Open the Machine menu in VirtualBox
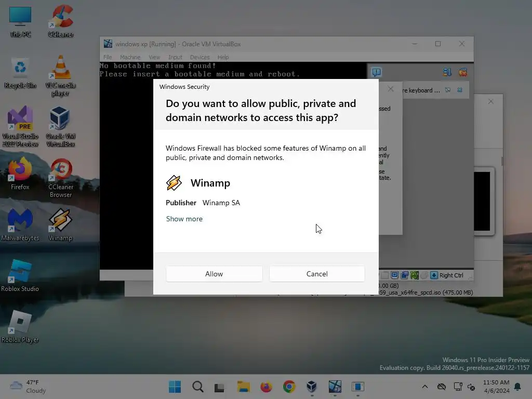The image size is (532, 399). click(x=130, y=57)
